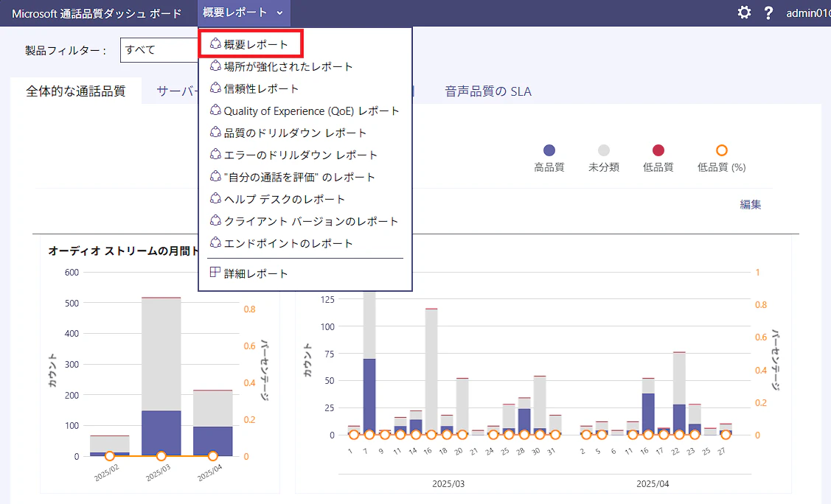Click the icon beside エンドポイントのレポート
The width and height of the screenshot is (831, 504).
(215, 242)
